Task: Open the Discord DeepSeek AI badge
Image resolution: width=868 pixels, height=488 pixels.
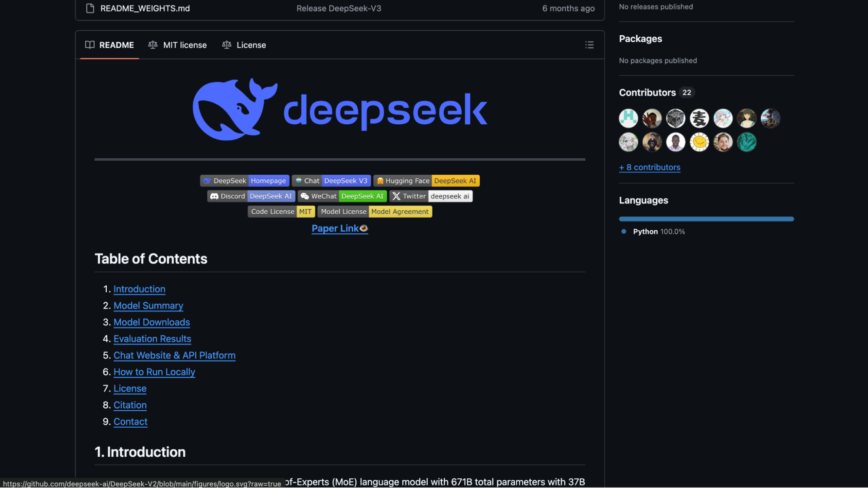Action: (x=251, y=196)
